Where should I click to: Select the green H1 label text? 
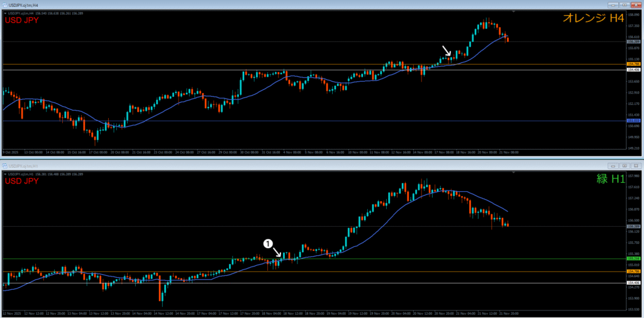(x=611, y=179)
